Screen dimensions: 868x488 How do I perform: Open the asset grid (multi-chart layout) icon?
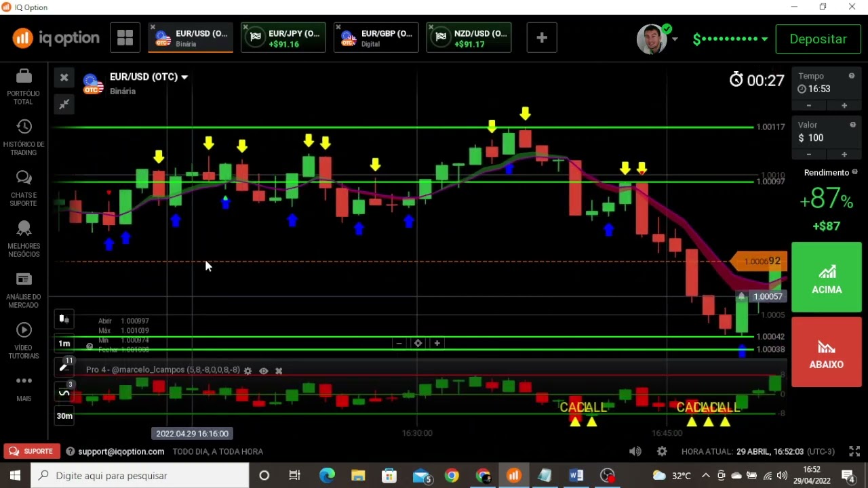tap(125, 38)
